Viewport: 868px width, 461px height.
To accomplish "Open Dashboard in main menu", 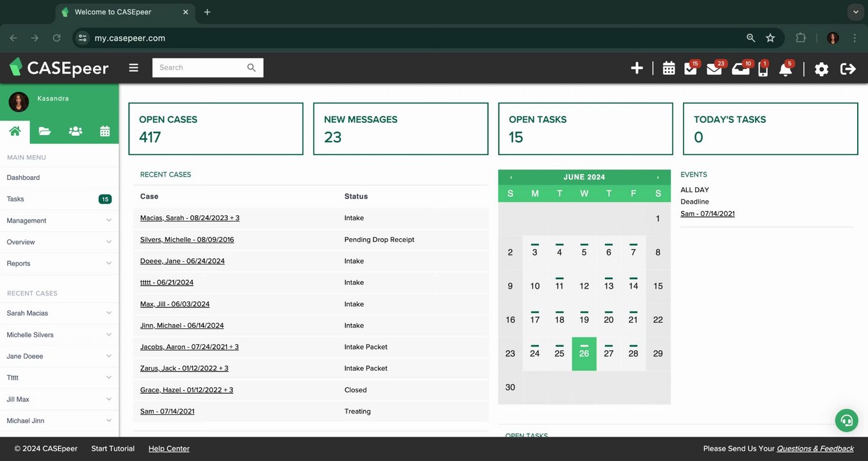I will (x=23, y=177).
